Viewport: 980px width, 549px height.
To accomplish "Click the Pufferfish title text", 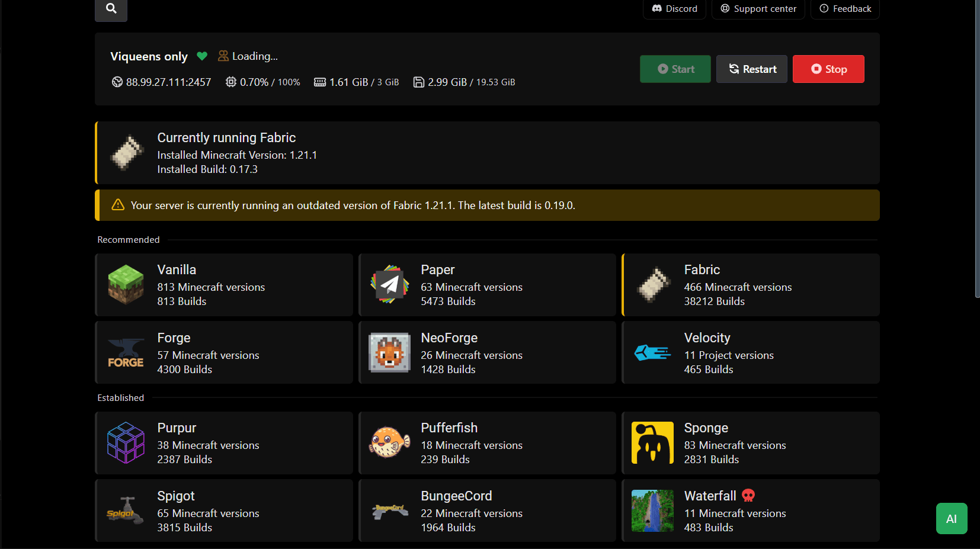I will [449, 428].
